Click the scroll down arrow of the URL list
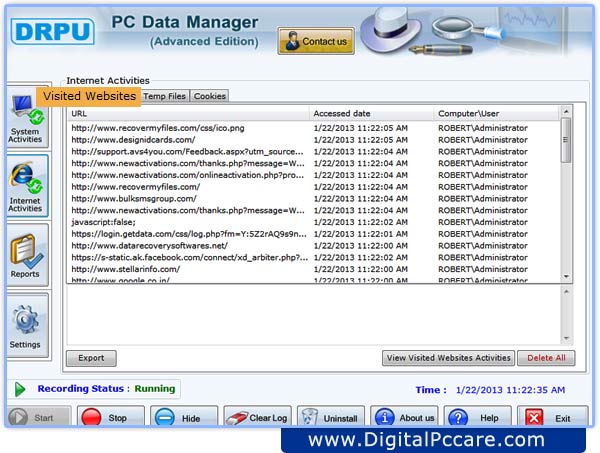The width and height of the screenshot is (600, 453). coord(566,277)
